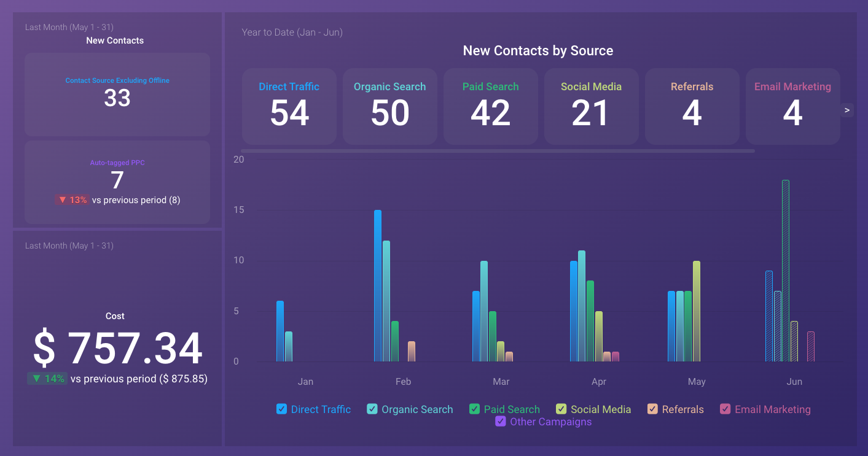Open the Auto-tagged PPC tile

pos(117,182)
